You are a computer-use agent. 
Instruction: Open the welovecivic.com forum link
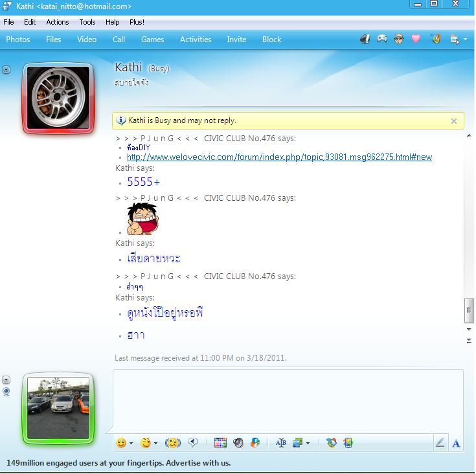279,157
